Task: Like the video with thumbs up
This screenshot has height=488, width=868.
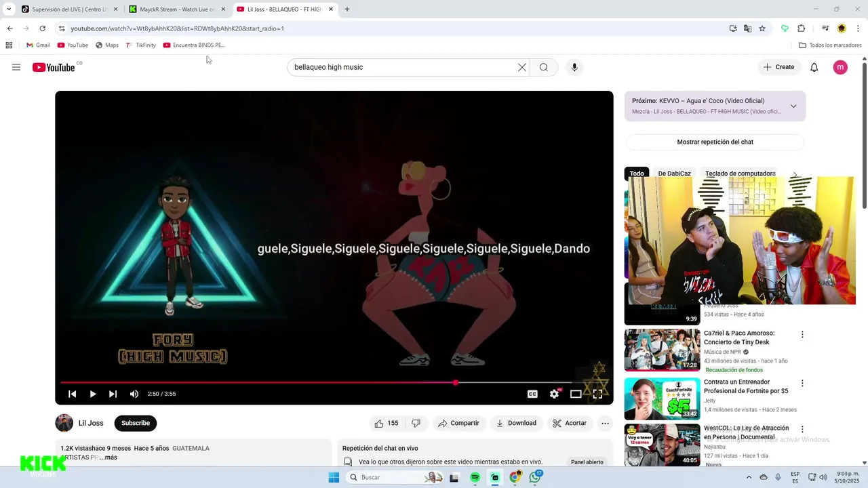Action: tap(387, 423)
